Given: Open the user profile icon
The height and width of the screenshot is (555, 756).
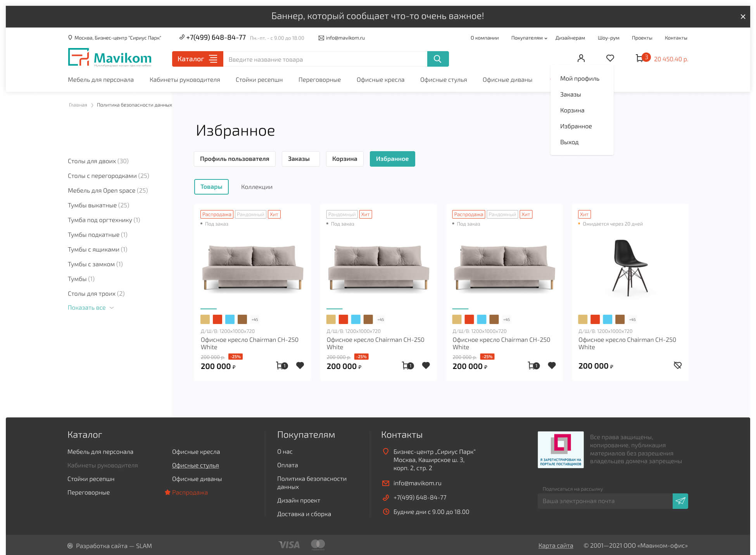Looking at the screenshot, I should coord(581,58).
